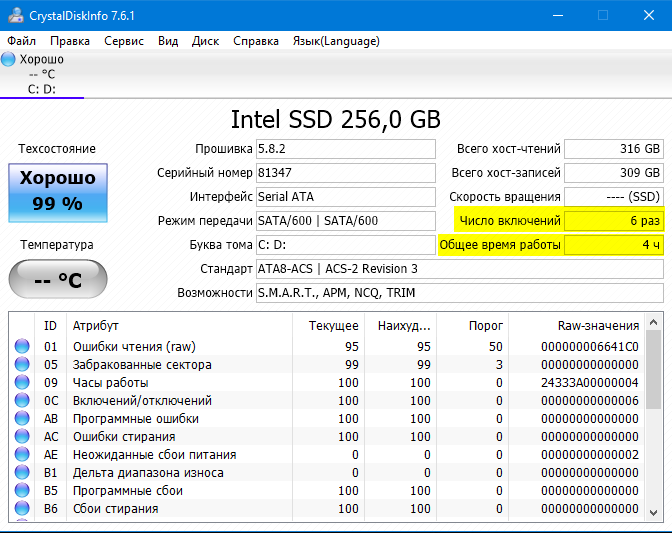Viewport: 672px width, 533px height.
Task: Click the blue status orb beside Хорошо
Action: click(8, 59)
